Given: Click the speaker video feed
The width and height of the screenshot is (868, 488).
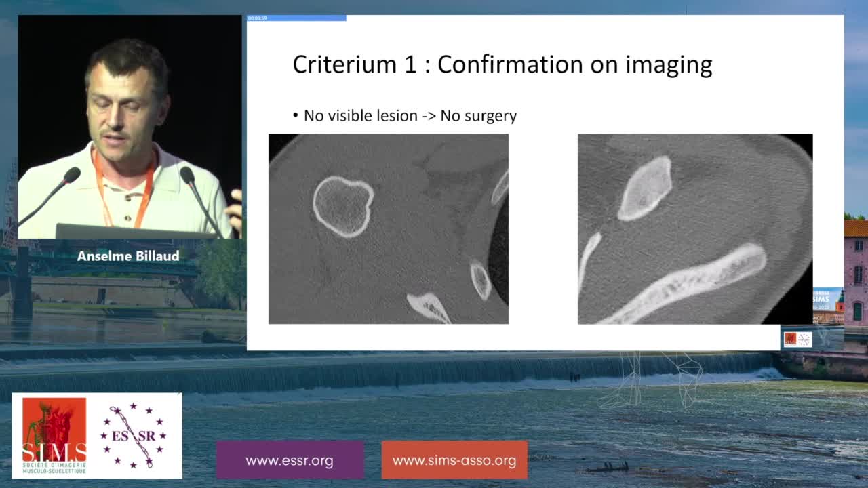Looking at the screenshot, I should point(130,127).
